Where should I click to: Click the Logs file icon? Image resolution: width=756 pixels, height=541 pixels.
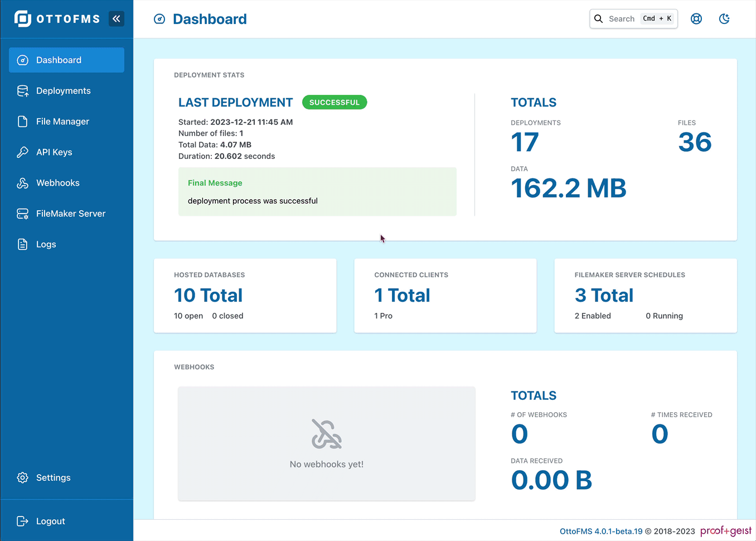coord(23,244)
